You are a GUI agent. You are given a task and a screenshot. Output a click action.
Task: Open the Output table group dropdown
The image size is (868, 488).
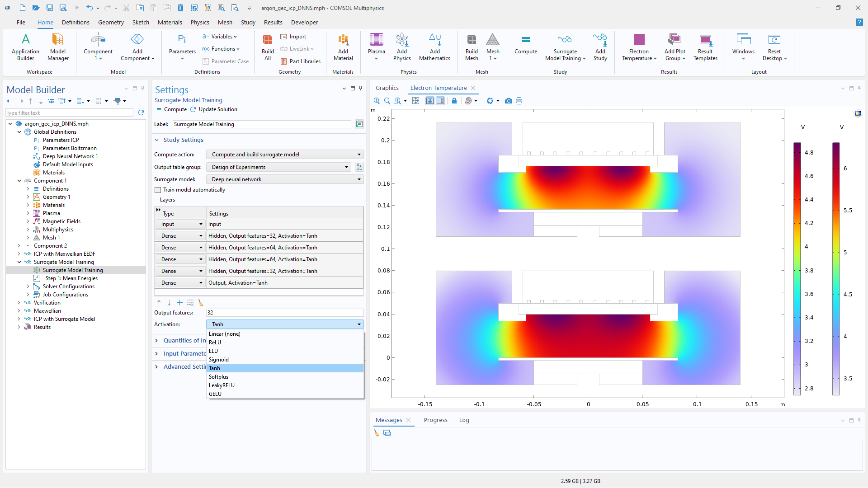click(x=278, y=167)
